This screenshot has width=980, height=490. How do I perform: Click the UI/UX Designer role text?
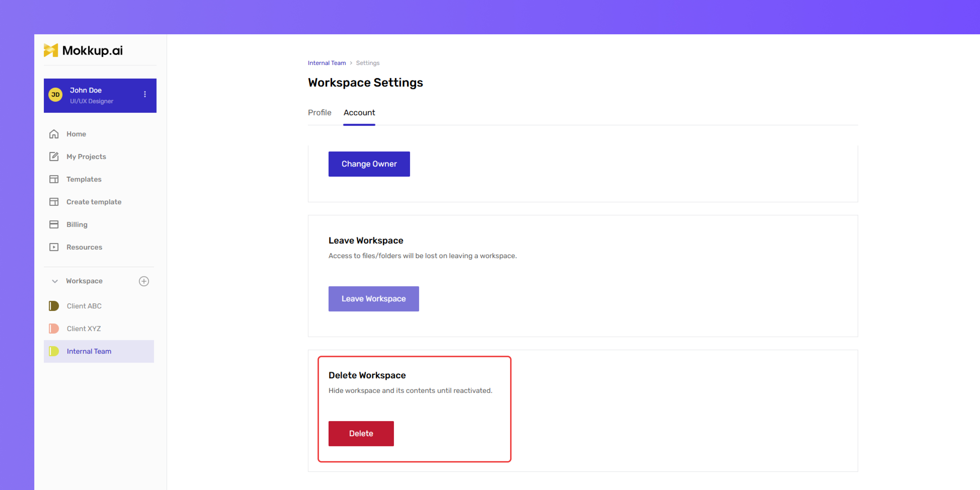tap(91, 101)
